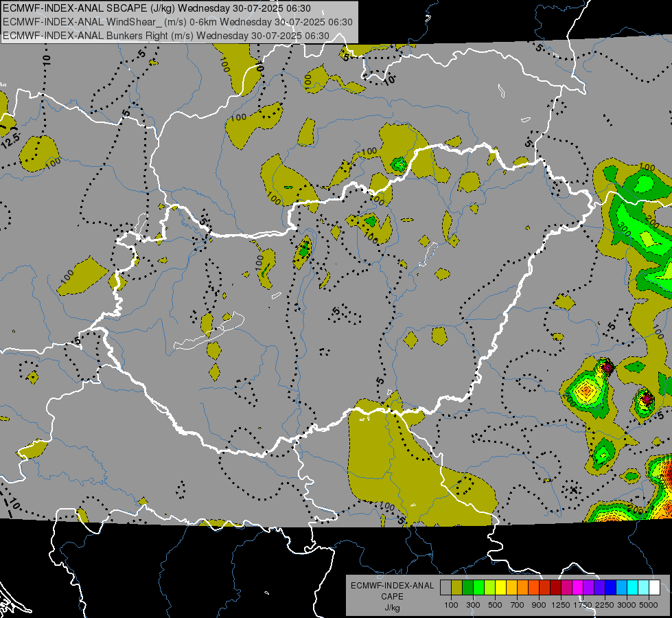Click the 900 tick label in legend
Viewport: 672px width, 618px height.
[539, 605]
